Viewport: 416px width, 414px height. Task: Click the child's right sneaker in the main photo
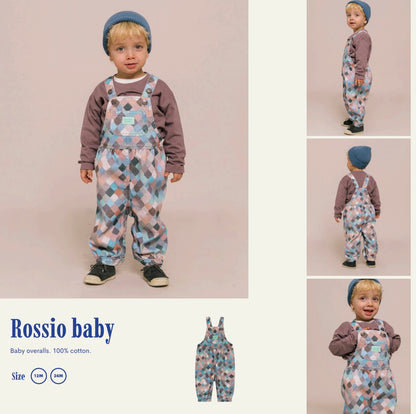[x=100, y=274]
